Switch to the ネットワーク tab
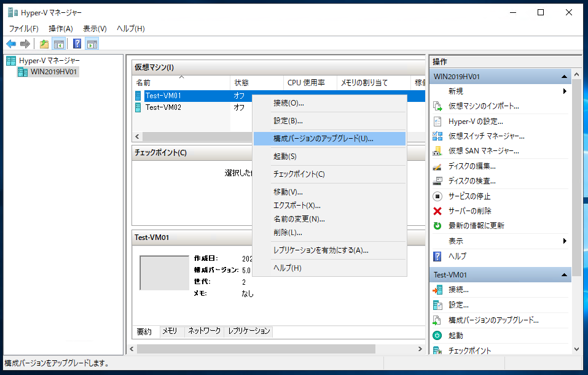588x375 pixels. tap(204, 331)
